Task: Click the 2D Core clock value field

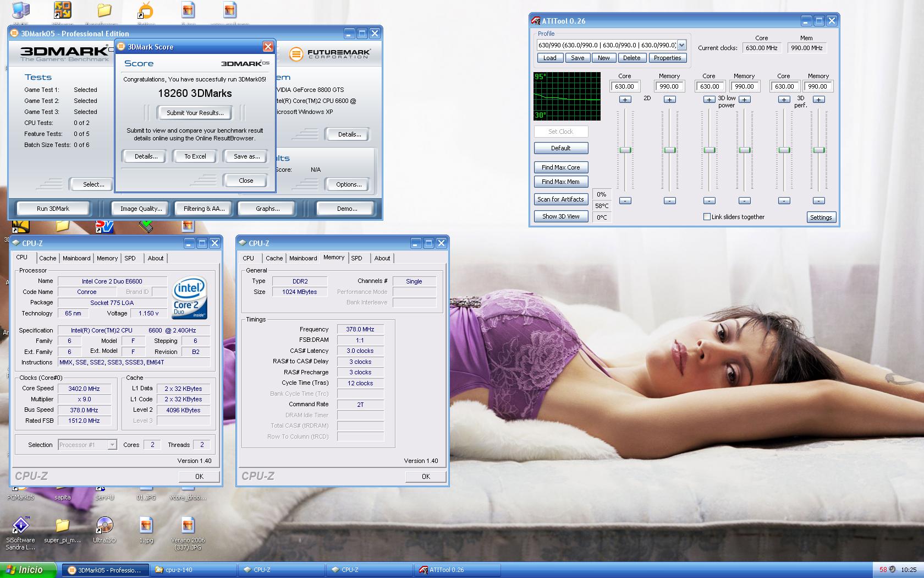Action: (x=625, y=86)
